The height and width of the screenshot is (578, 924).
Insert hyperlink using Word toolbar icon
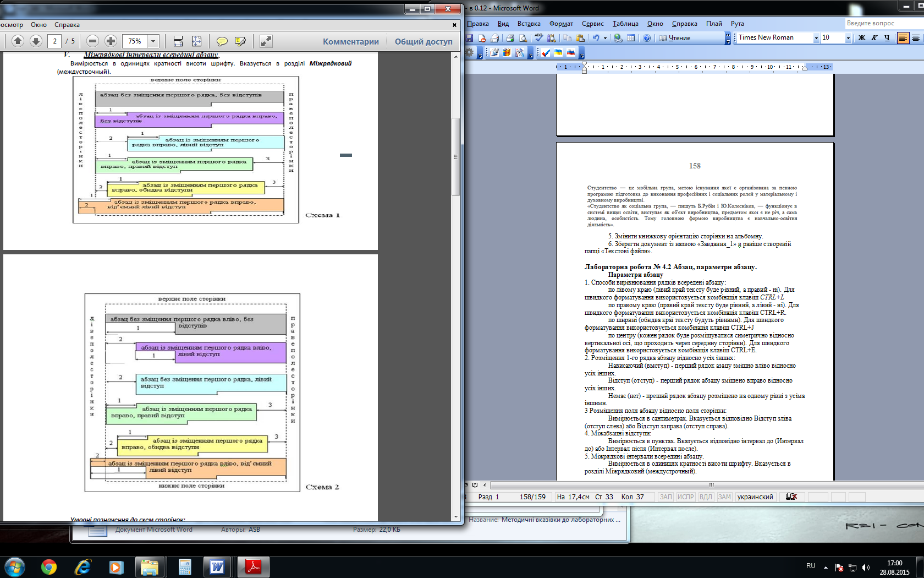pos(618,38)
